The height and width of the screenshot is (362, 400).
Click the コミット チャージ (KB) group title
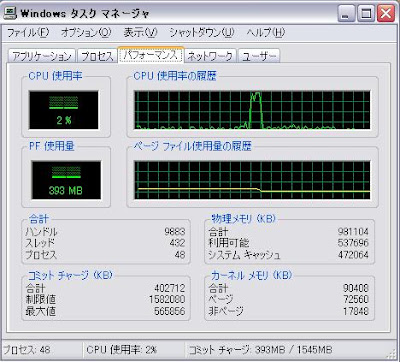pos(70,275)
